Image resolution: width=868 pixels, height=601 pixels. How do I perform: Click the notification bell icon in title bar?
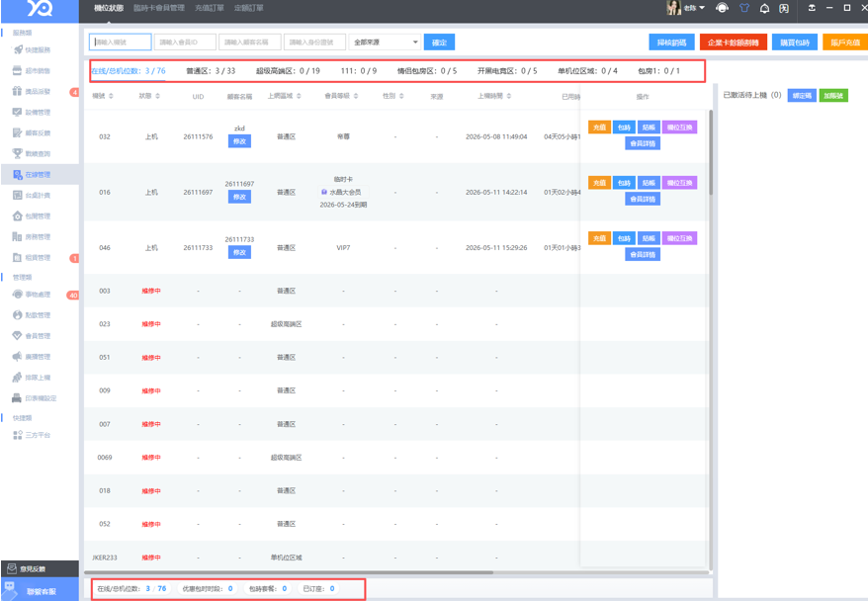click(764, 8)
